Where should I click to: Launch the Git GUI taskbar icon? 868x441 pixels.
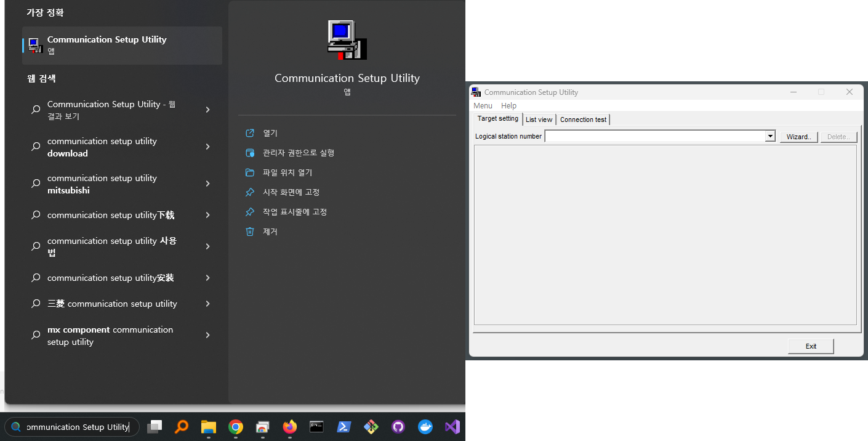(x=371, y=427)
